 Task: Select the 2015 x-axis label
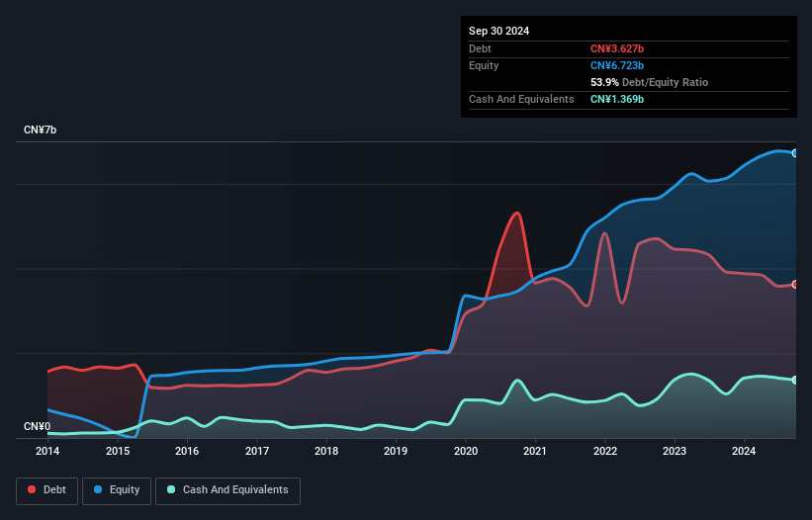(118, 452)
